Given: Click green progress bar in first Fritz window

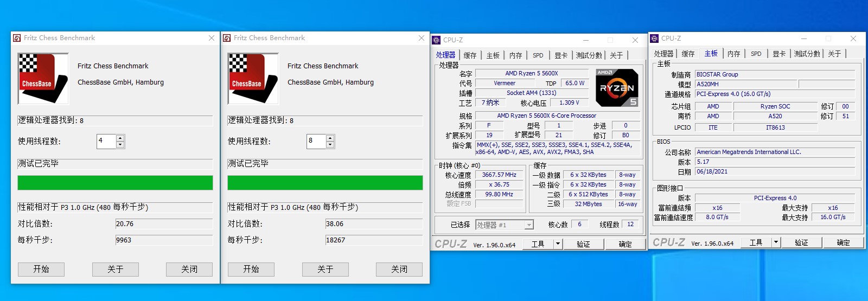Looking at the screenshot, I should pyautogui.click(x=115, y=183).
